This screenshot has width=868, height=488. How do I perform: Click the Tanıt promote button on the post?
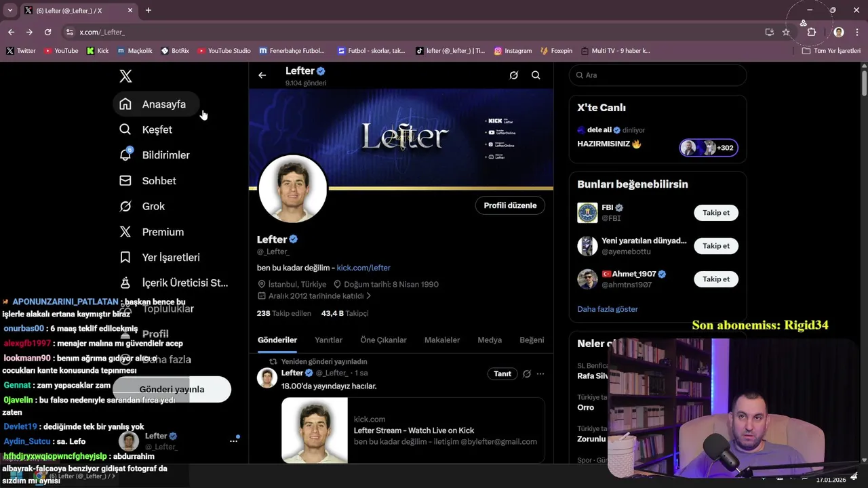pyautogui.click(x=502, y=373)
